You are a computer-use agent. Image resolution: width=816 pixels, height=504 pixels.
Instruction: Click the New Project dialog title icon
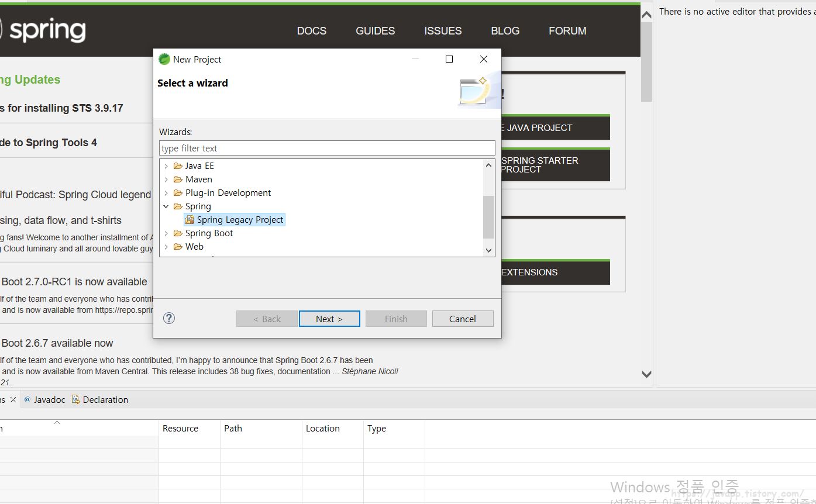[164, 59]
